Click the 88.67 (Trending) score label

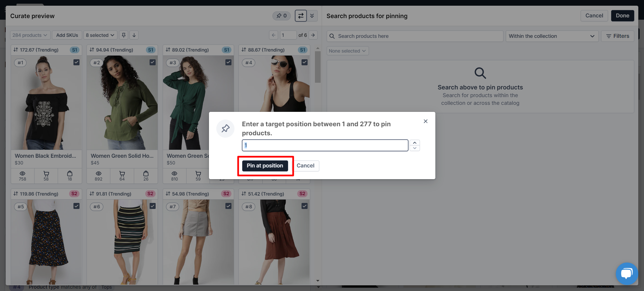click(266, 50)
